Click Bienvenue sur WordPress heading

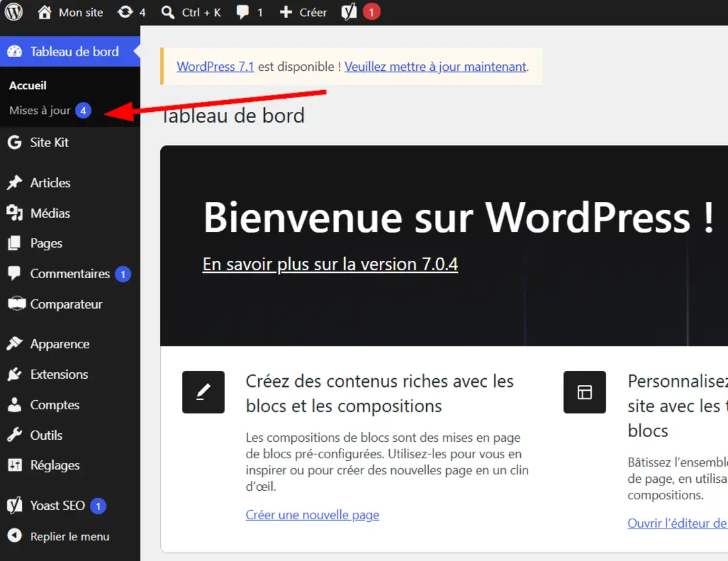pyautogui.click(x=459, y=217)
